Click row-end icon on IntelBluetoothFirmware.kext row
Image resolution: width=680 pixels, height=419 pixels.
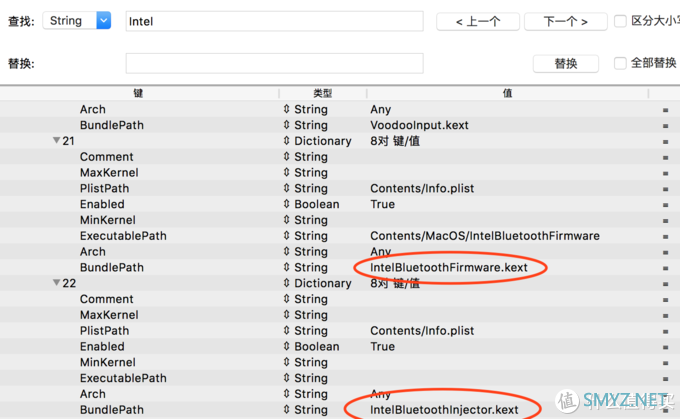coord(665,268)
